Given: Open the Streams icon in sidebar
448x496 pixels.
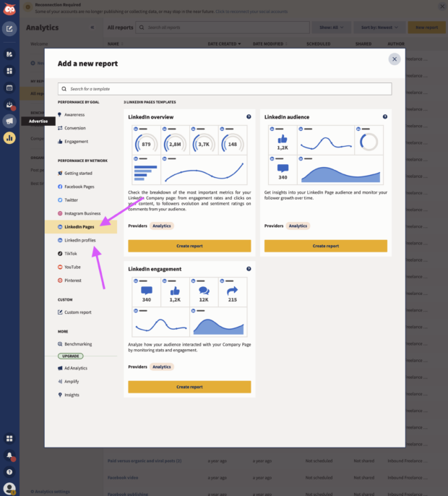Looking at the screenshot, I should tap(9, 54).
